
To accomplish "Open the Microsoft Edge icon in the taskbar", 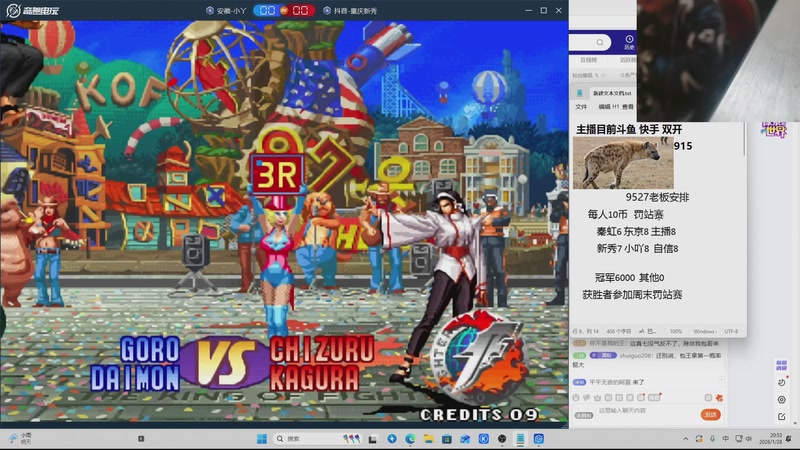I will tap(410, 439).
